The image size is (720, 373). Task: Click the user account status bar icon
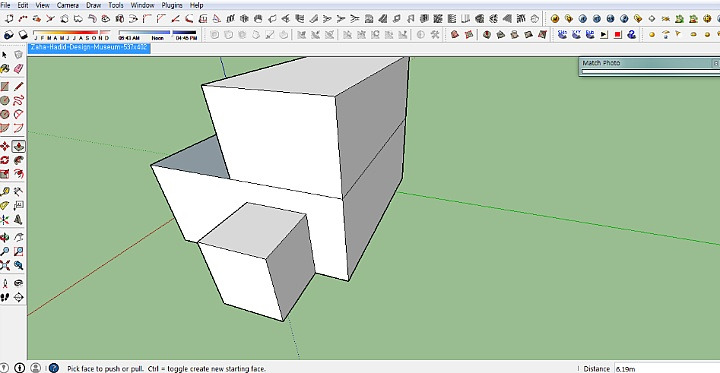(x=35, y=368)
